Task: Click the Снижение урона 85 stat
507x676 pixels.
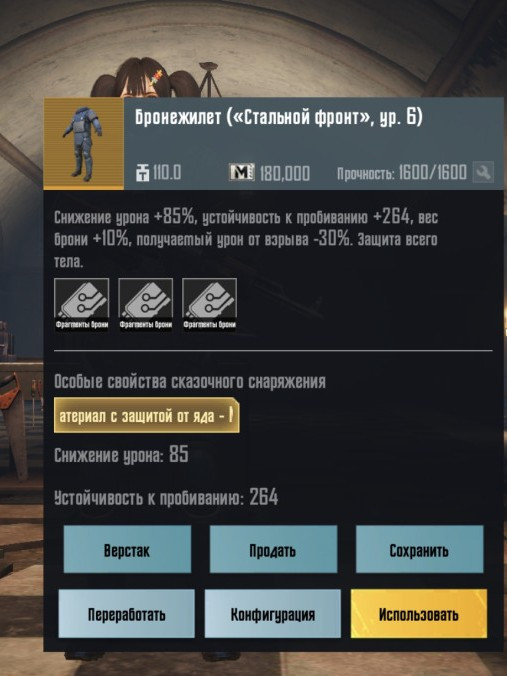Action: coord(121,455)
